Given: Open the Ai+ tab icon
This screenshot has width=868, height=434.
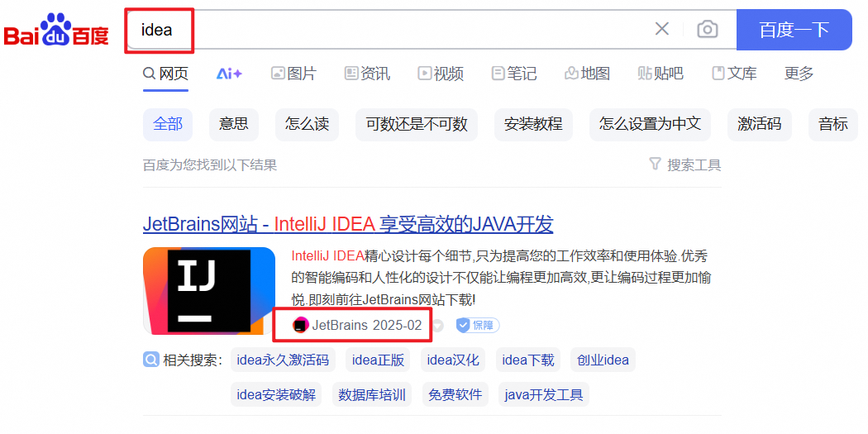Looking at the screenshot, I should 229,73.
